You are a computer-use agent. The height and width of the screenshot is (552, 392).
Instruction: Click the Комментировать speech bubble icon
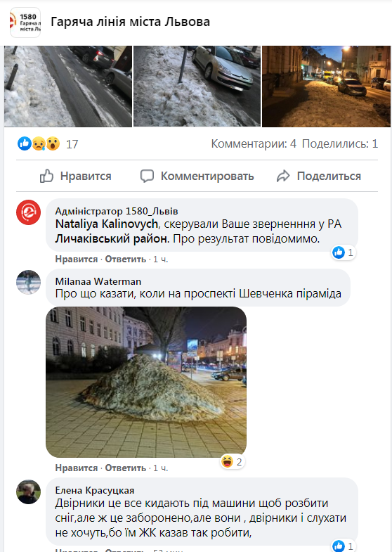pyautogui.click(x=147, y=176)
